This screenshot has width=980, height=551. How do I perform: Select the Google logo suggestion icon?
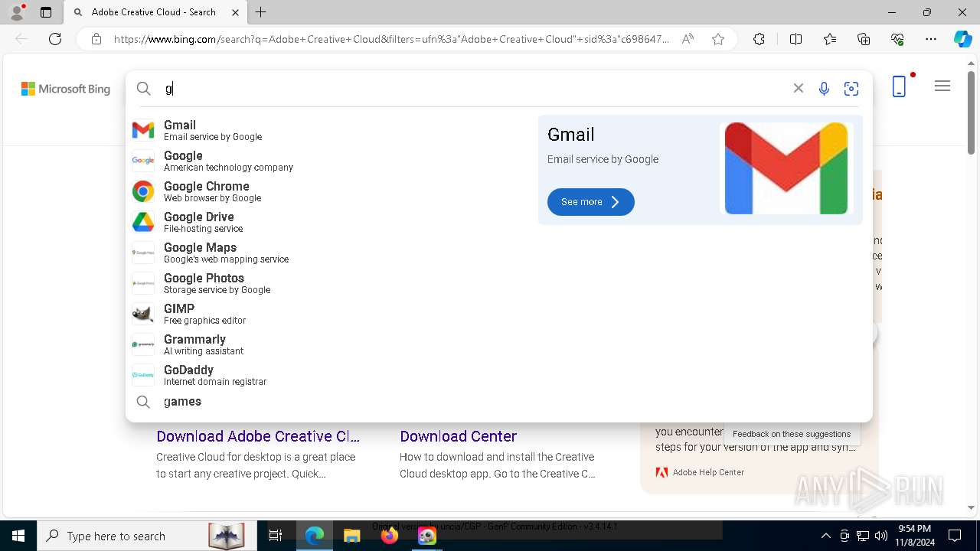coord(143,161)
